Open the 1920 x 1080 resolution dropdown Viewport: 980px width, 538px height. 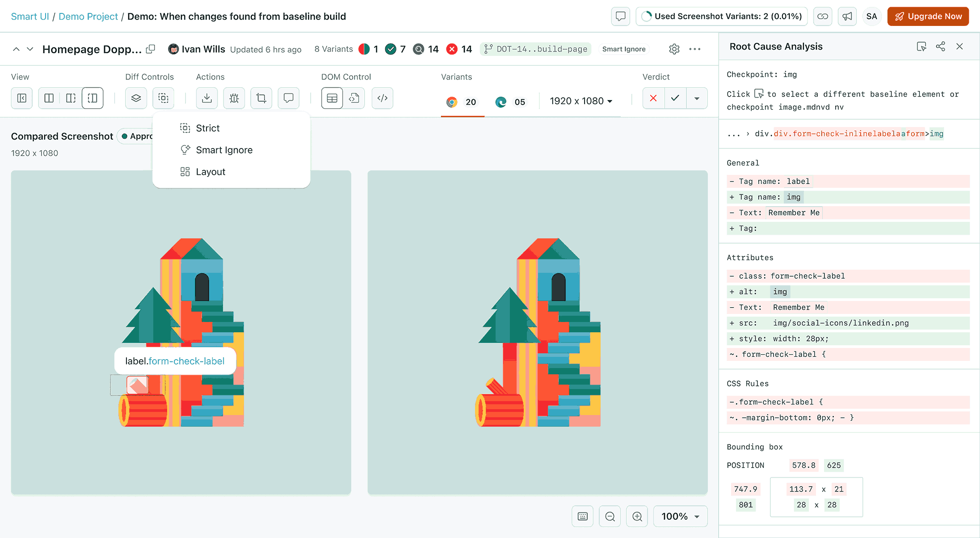click(x=581, y=101)
